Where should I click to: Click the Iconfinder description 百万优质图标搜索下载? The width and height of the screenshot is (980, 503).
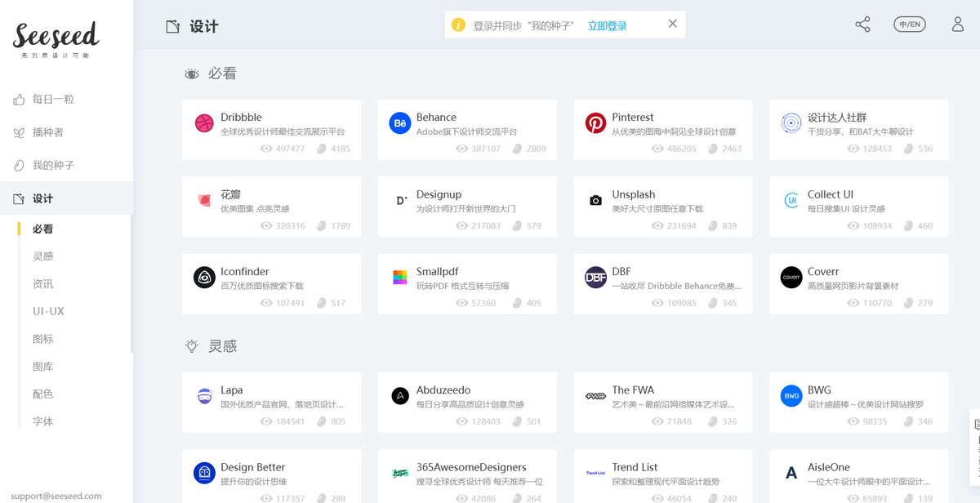(x=261, y=286)
